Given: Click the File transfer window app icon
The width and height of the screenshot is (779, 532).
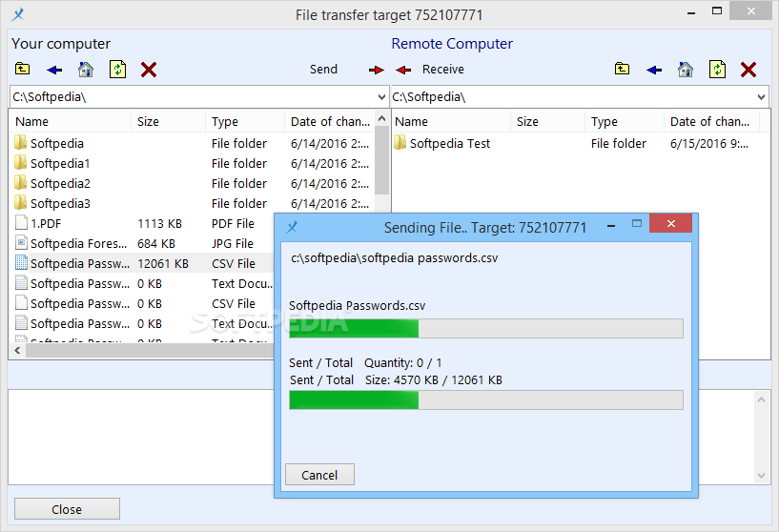Looking at the screenshot, I should click(x=18, y=14).
